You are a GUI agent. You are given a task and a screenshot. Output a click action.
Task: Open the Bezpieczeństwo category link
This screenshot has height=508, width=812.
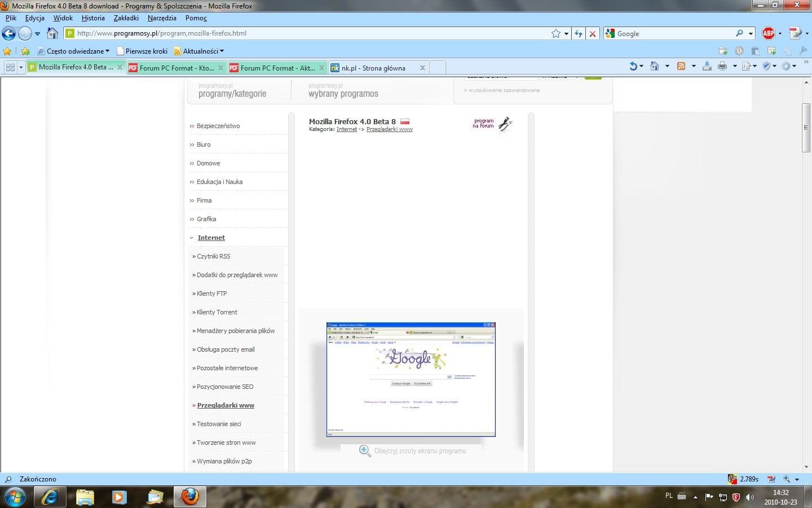pos(218,126)
